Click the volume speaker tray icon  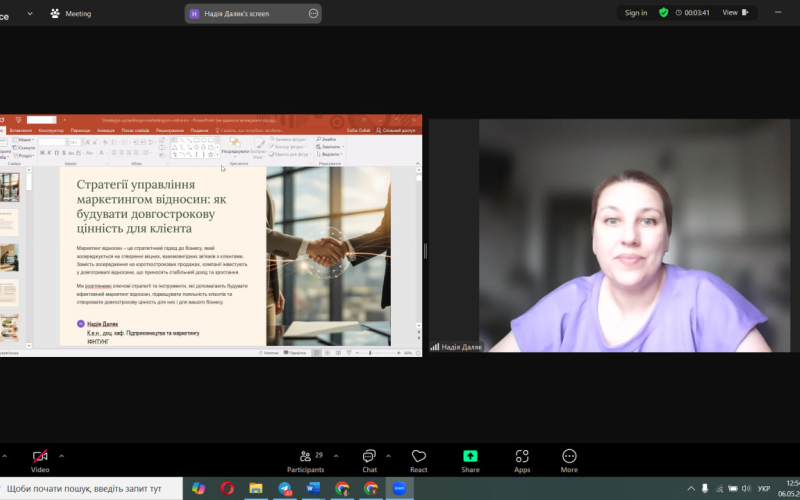point(746,488)
